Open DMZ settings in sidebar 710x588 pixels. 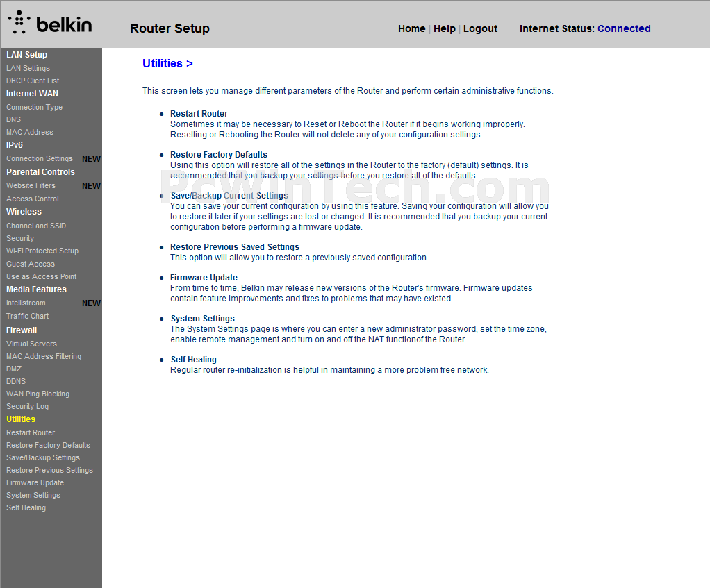pos(14,369)
